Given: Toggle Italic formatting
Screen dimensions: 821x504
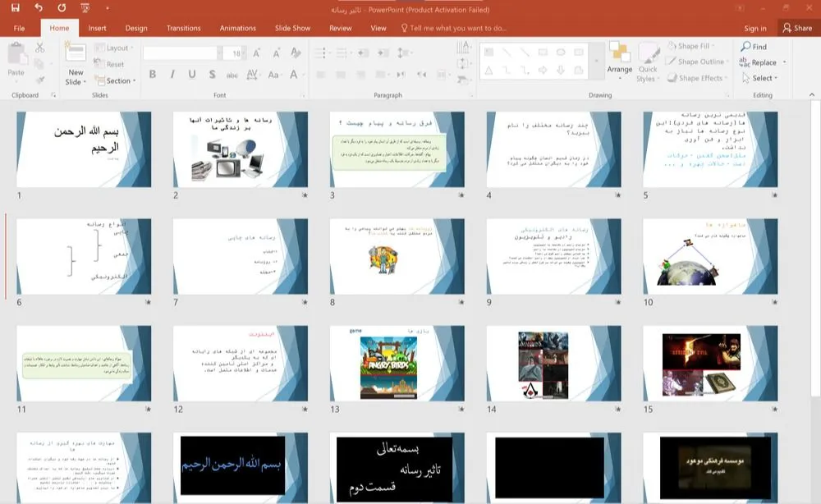Looking at the screenshot, I should pyautogui.click(x=172, y=75).
